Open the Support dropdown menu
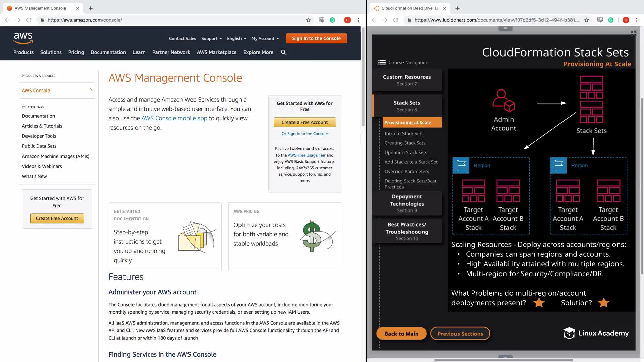The width and height of the screenshot is (644, 362). (211, 38)
